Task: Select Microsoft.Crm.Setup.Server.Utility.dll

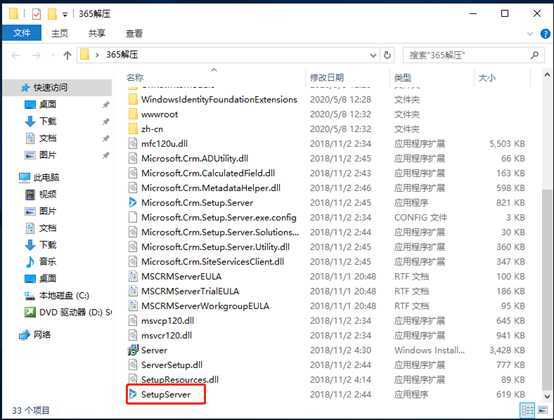Action: (216, 247)
